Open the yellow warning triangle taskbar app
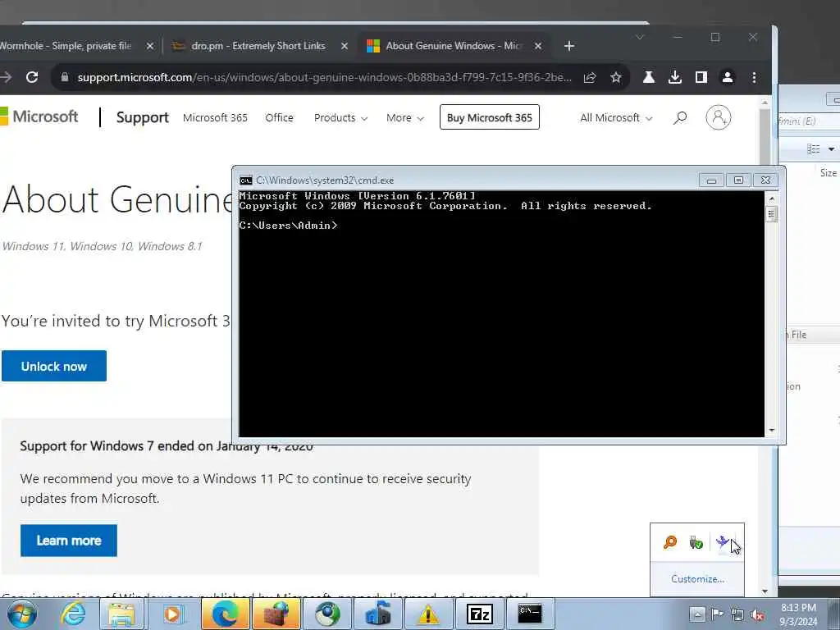Viewport: 840px width, 630px height. click(x=428, y=614)
